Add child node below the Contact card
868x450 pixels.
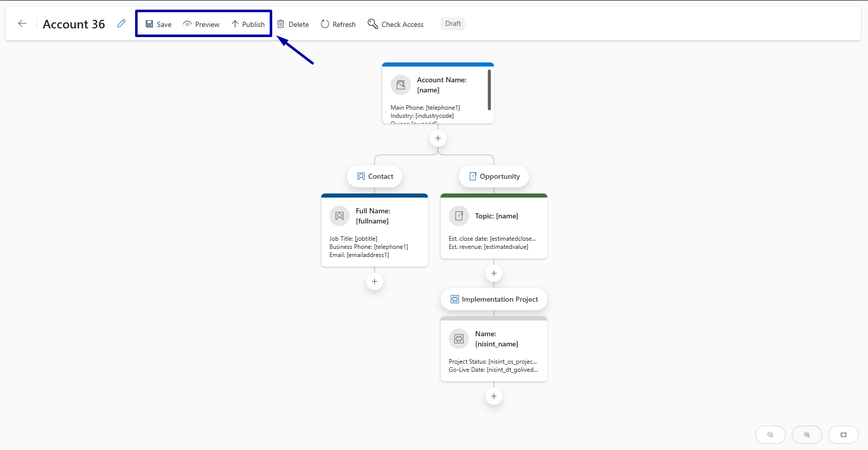coord(374,281)
